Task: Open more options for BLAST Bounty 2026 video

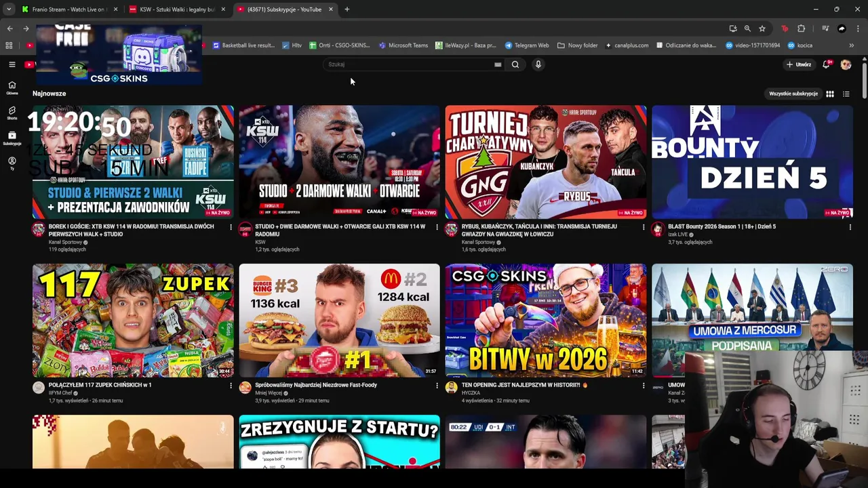Action: 850,227
